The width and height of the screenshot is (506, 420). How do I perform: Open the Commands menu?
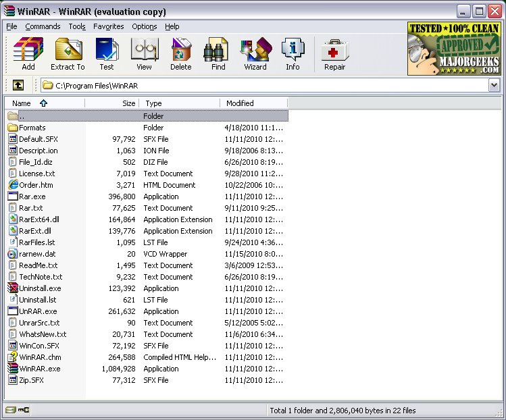coord(43,26)
